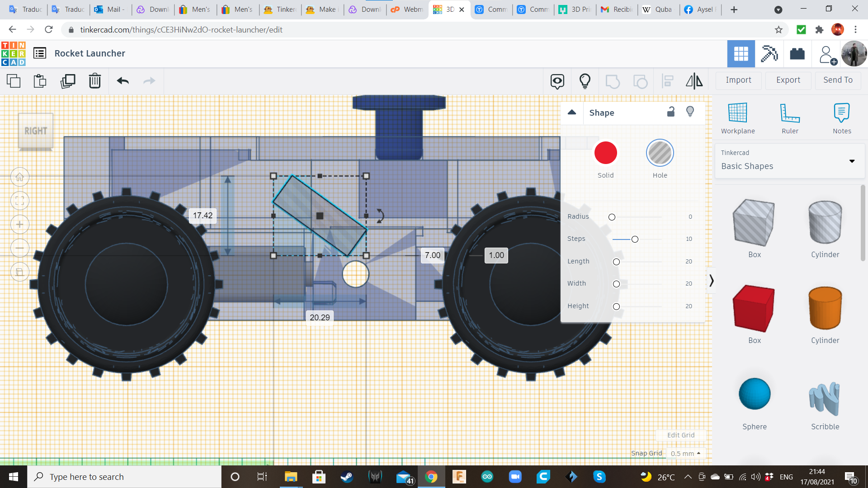Click the Import button

[x=738, y=80]
